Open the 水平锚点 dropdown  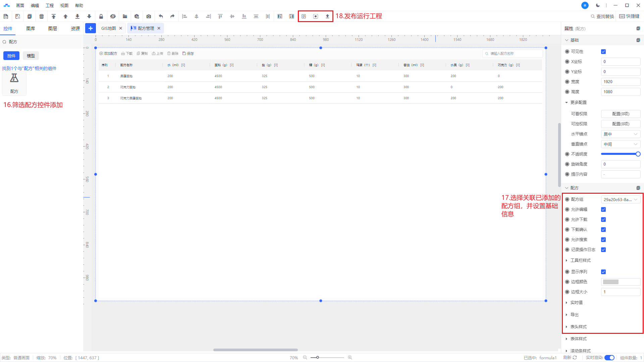pos(620,134)
